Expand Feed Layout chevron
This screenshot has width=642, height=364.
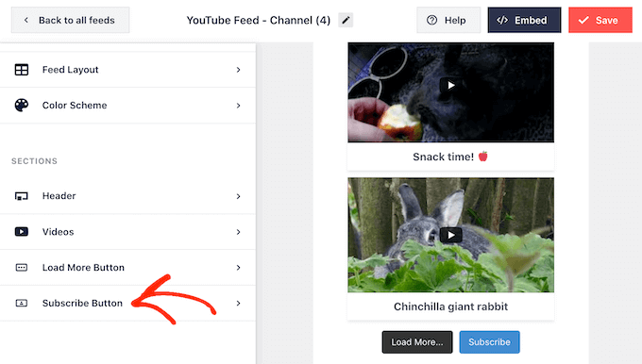click(238, 70)
